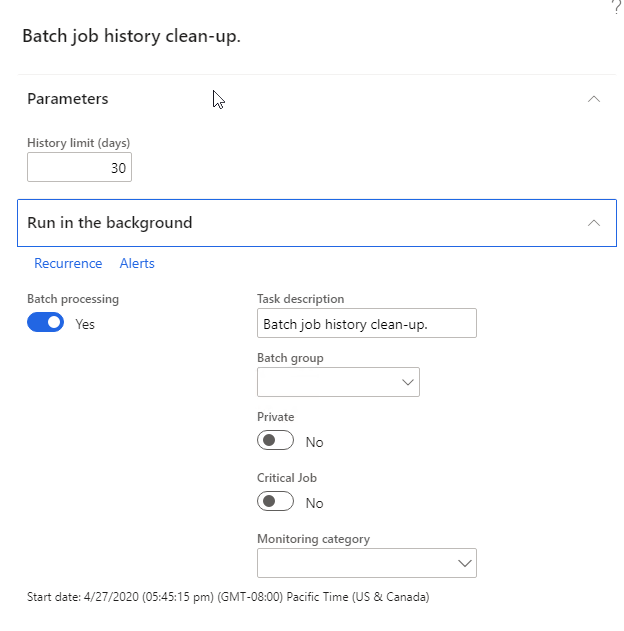Turn off Batch processing toggle
This screenshot has width=624, height=631.
point(45,322)
